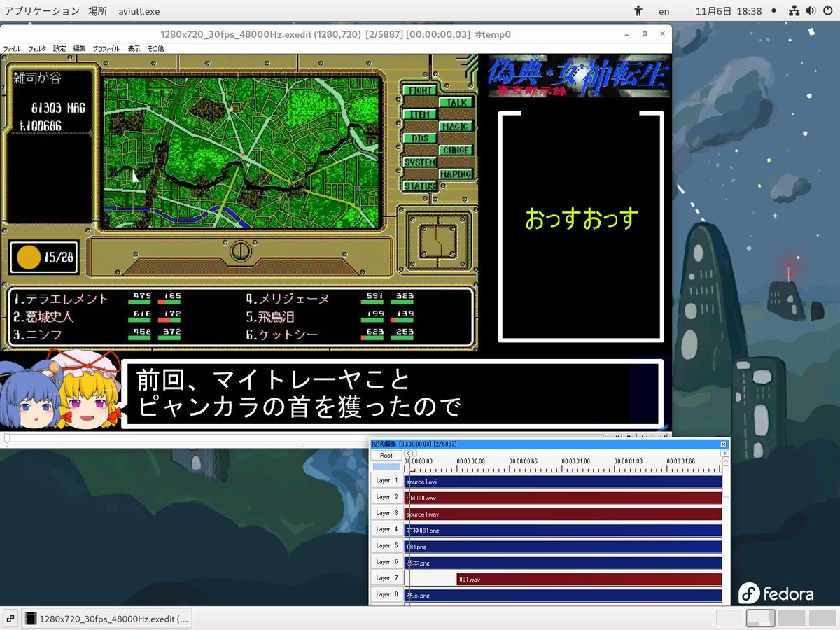Select the 001.wav audio clip
Screen dimensions: 840x630
pos(588,579)
